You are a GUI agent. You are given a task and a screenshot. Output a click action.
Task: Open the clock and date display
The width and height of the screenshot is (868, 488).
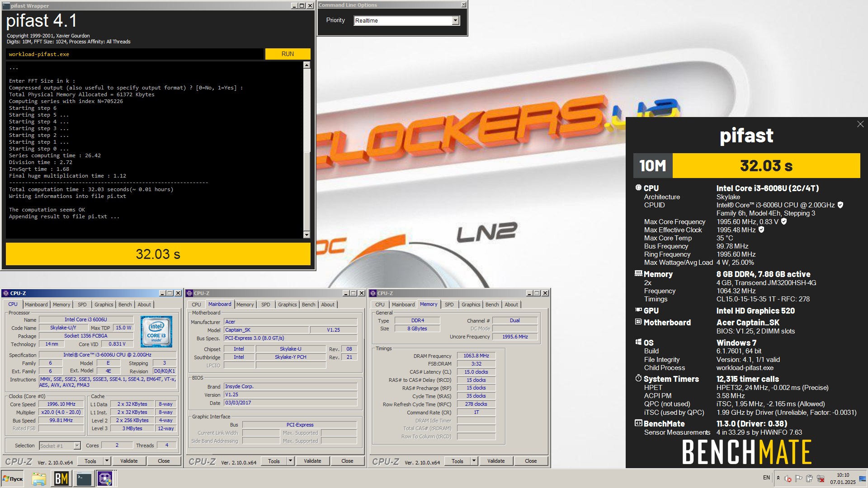click(843, 479)
